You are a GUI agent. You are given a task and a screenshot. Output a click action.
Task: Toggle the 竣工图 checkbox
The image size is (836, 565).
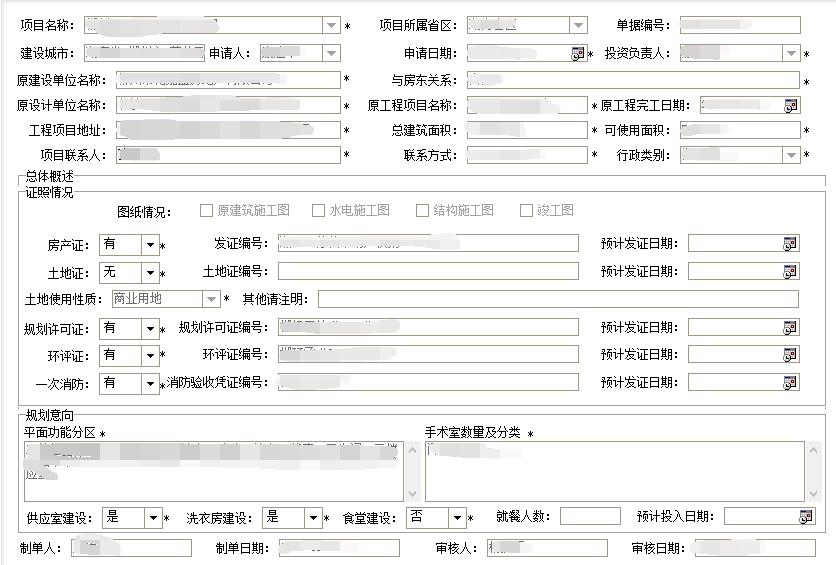[x=527, y=211]
